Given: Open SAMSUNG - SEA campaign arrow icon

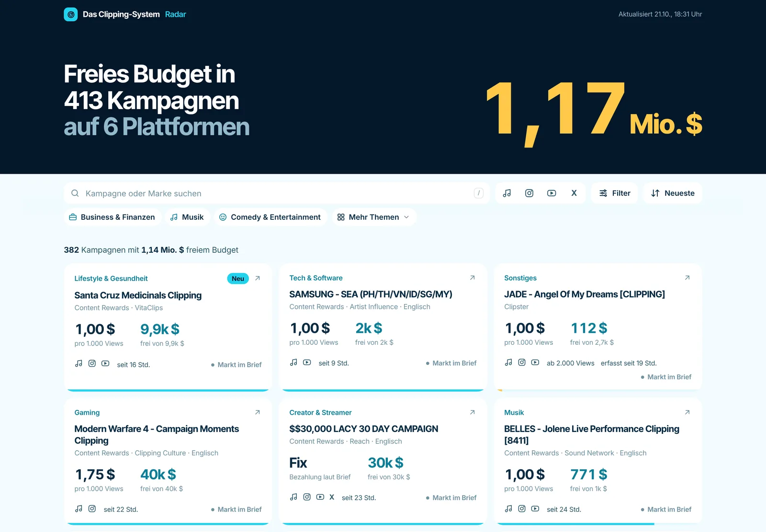Looking at the screenshot, I should pyautogui.click(x=473, y=278).
